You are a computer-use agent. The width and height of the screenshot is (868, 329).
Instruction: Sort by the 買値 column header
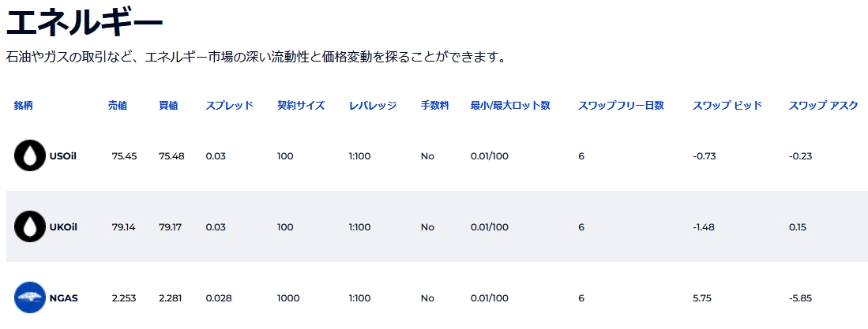pos(168,106)
